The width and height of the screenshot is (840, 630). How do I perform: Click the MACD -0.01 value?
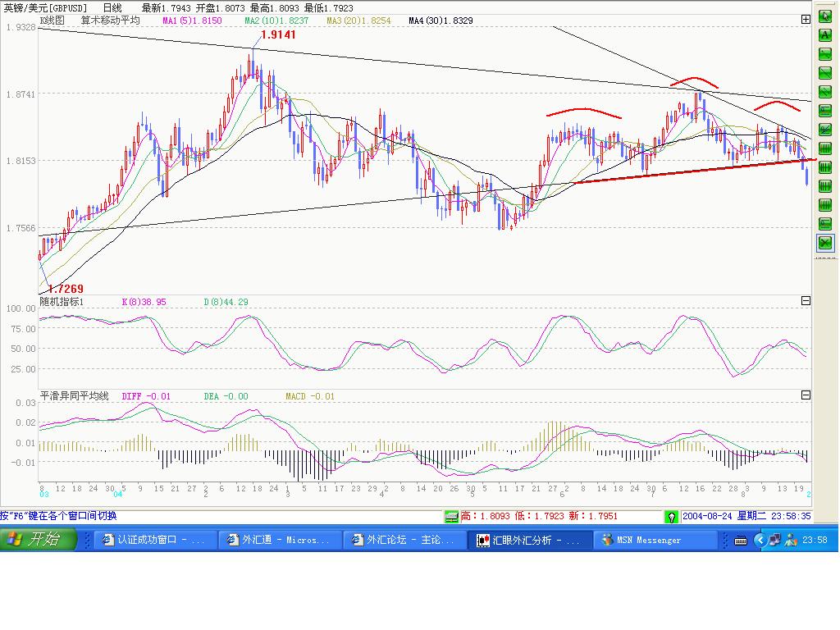[310, 396]
